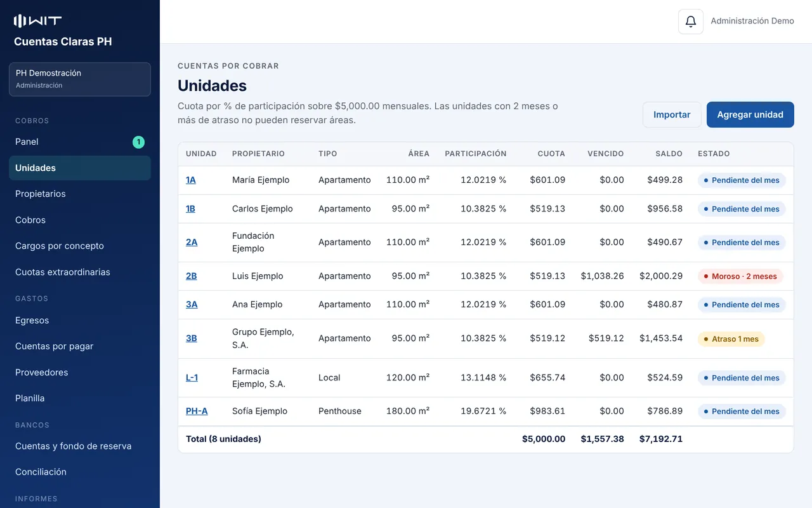Image resolution: width=812 pixels, height=508 pixels.
Task: Click the total saldo $7,192.71
Action: click(661, 439)
